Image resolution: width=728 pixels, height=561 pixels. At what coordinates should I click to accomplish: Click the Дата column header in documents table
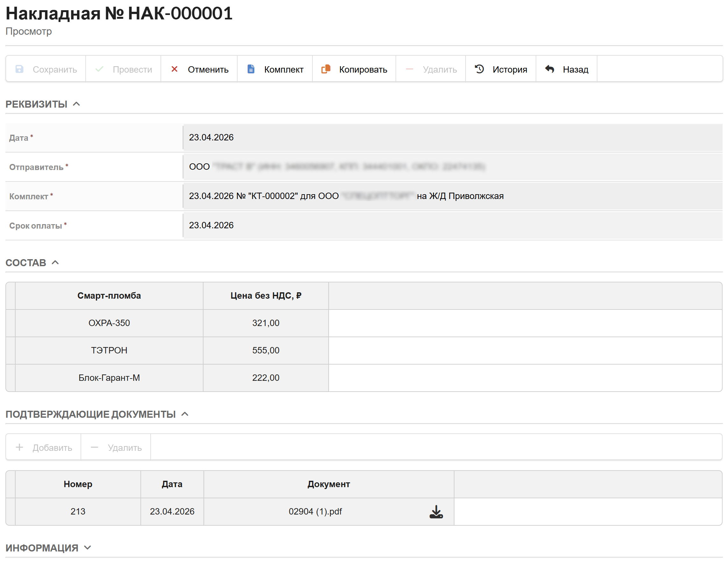(172, 484)
